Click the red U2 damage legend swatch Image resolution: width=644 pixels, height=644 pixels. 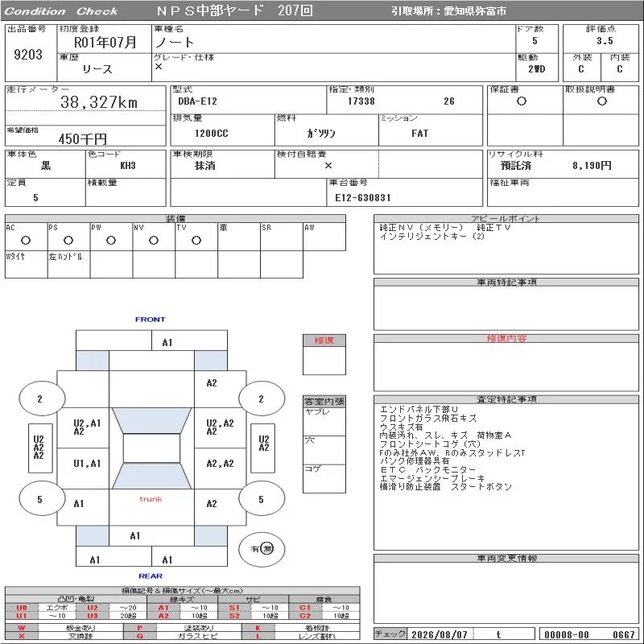pyautogui.click(x=93, y=608)
